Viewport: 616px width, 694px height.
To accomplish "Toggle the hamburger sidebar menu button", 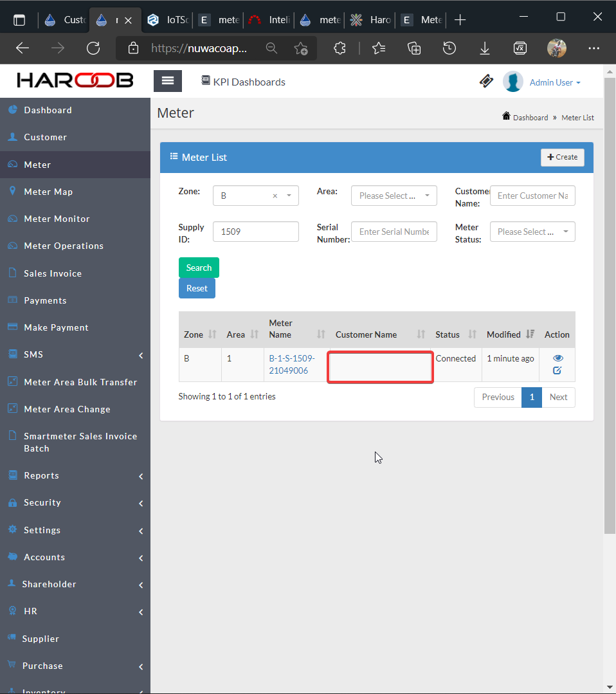I will click(x=168, y=80).
